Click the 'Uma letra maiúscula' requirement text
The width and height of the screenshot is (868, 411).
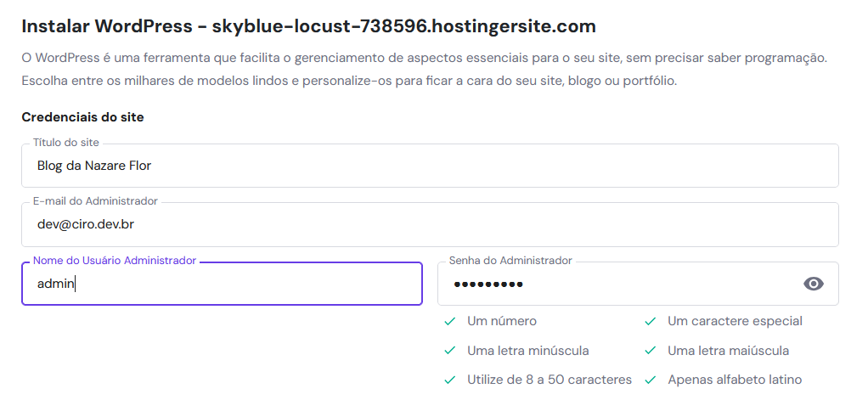point(728,351)
